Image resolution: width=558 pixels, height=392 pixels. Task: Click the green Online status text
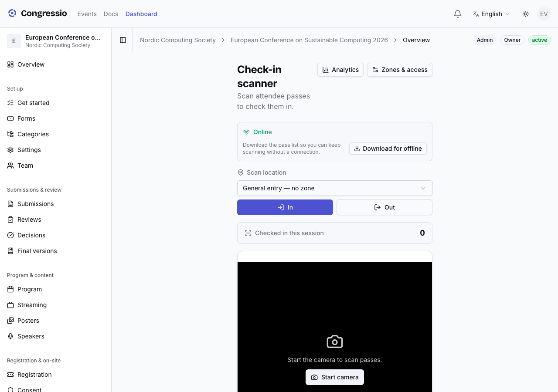262,132
